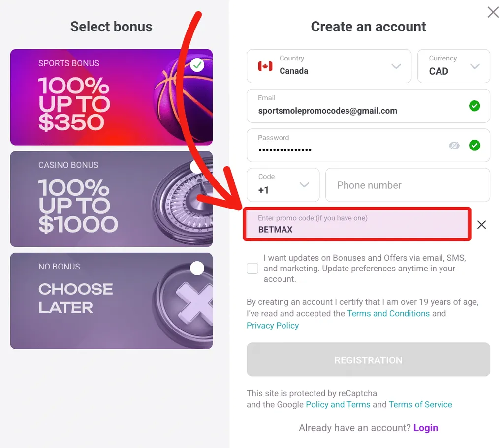This screenshot has width=504, height=448.
Task: Click the Phone number input field
Action: pos(408,185)
